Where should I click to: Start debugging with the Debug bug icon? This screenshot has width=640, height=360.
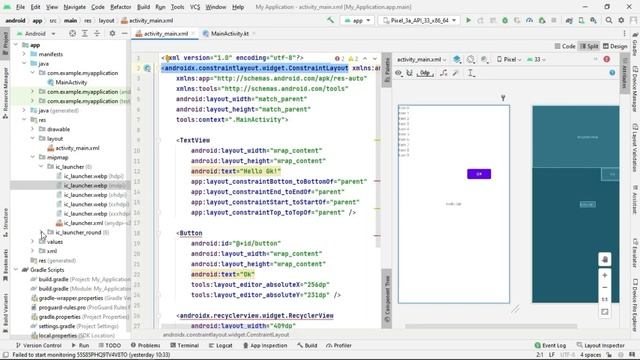[x=505, y=20]
